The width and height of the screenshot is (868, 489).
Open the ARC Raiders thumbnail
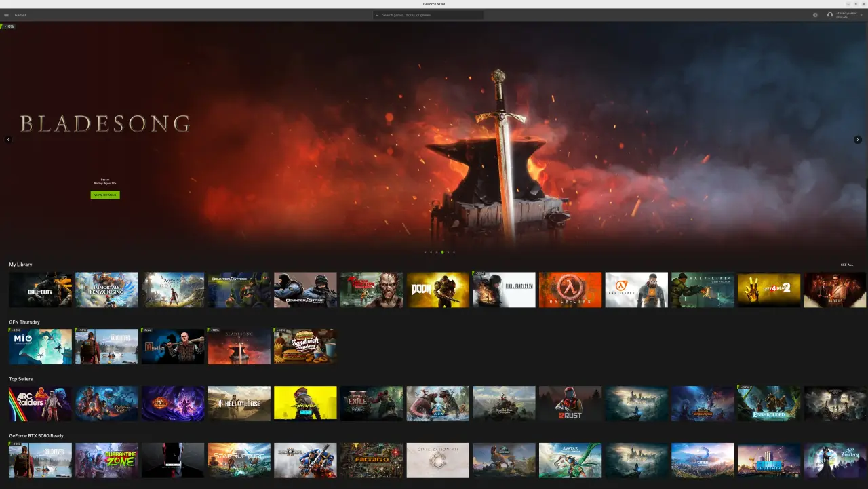(40, 404)
